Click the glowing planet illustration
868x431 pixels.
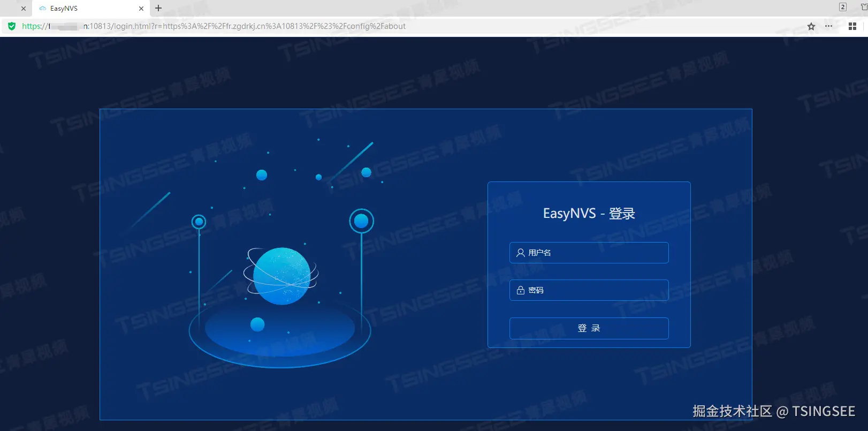[281, 276]
